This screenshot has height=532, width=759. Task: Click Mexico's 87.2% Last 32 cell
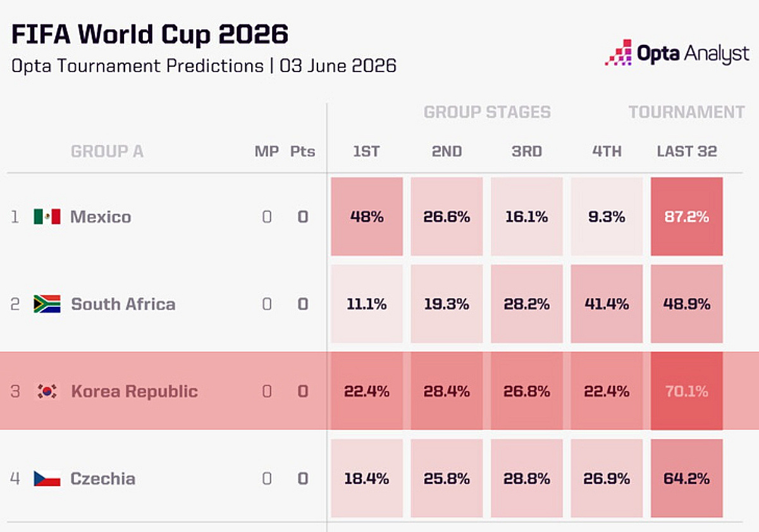[687, 216]
